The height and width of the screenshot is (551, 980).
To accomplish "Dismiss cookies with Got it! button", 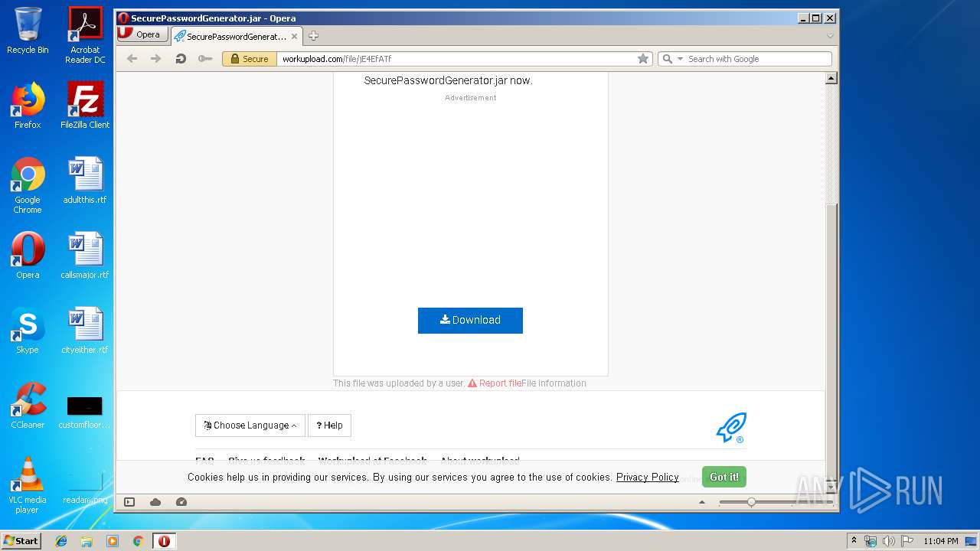I will (724, 477).
